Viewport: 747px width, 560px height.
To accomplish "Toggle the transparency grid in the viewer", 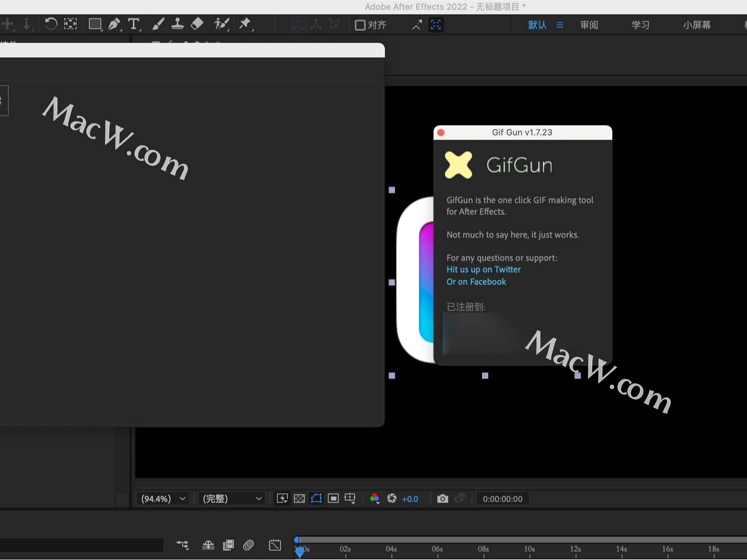I will 299,498.
